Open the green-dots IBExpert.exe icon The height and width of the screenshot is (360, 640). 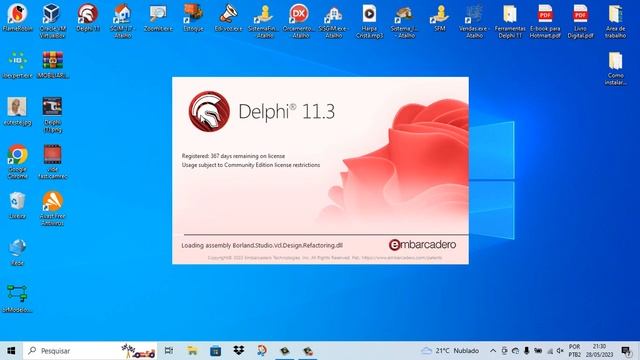pos(18,64)
